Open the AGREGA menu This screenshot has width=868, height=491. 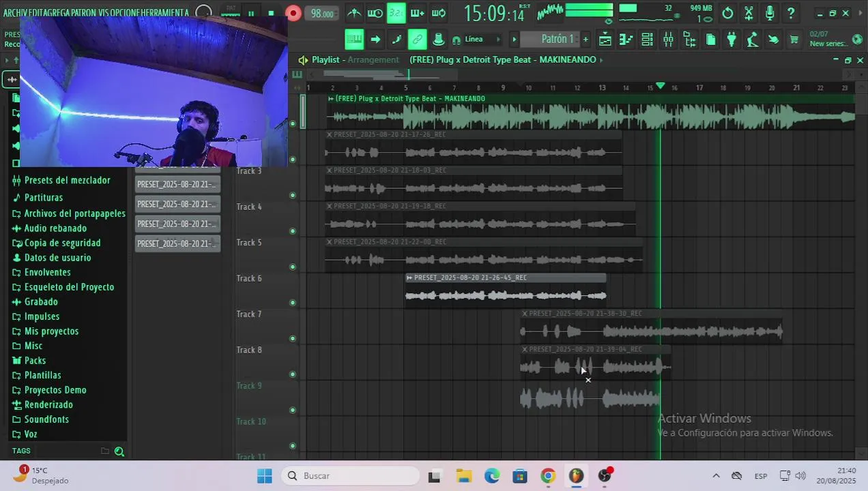(55, 13)
